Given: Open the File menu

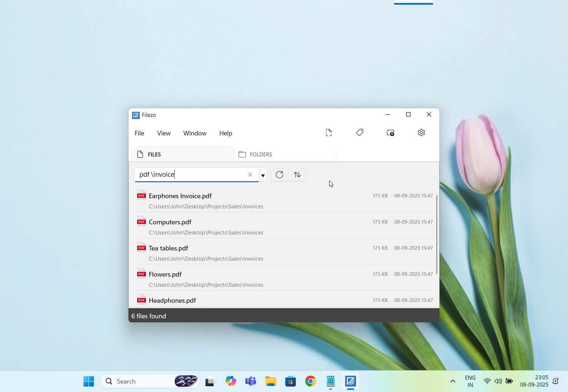Looking at the screenshot, I should pos(139,133).
